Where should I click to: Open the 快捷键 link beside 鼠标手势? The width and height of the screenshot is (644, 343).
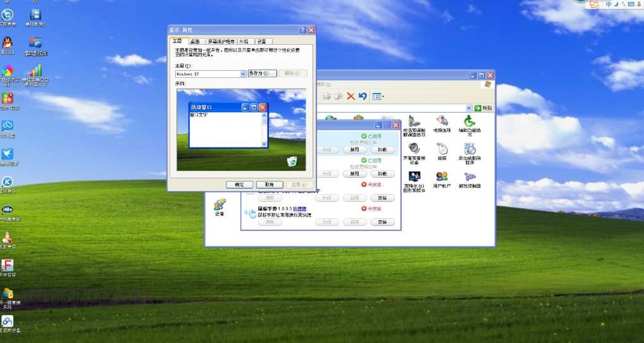coord(299,209)
